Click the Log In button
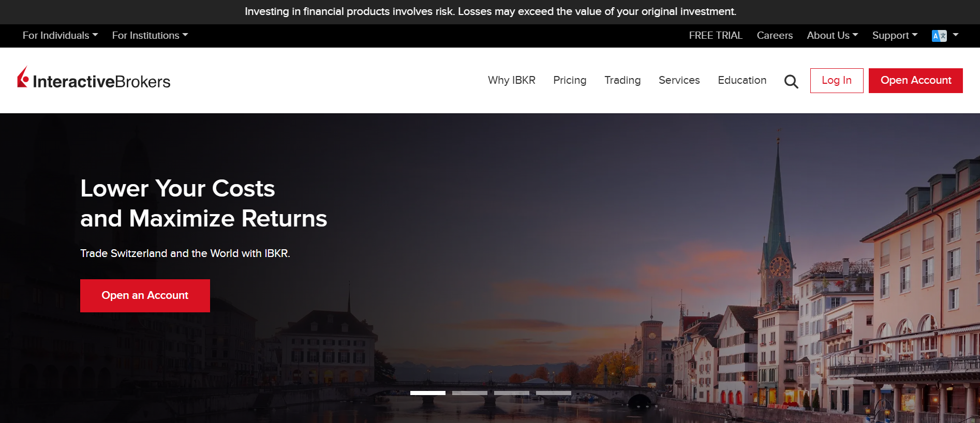This screenshot has height=423, width=980. [837, 81]
